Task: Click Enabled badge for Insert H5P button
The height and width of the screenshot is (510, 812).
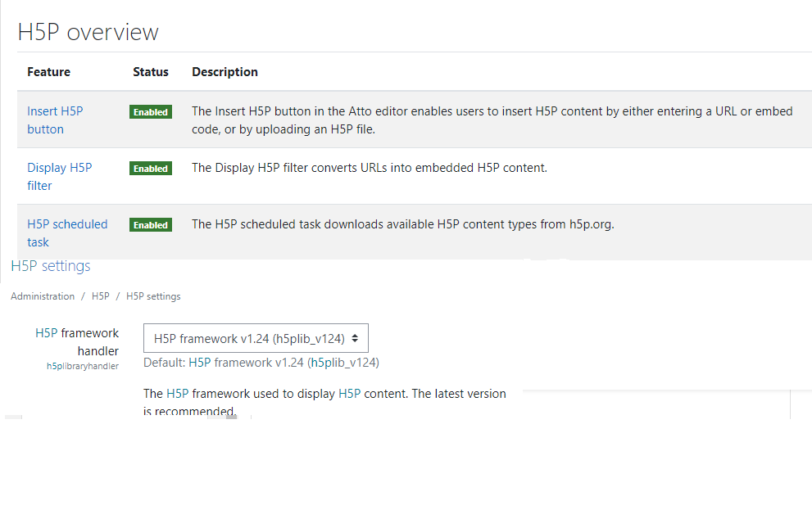Action: [x=151, y=112]
